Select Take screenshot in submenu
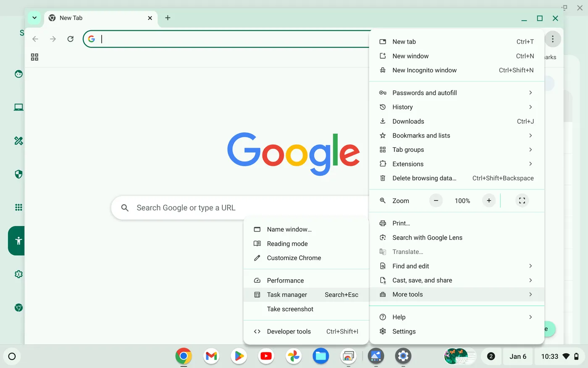588x368 pixels. coord(306,309)
